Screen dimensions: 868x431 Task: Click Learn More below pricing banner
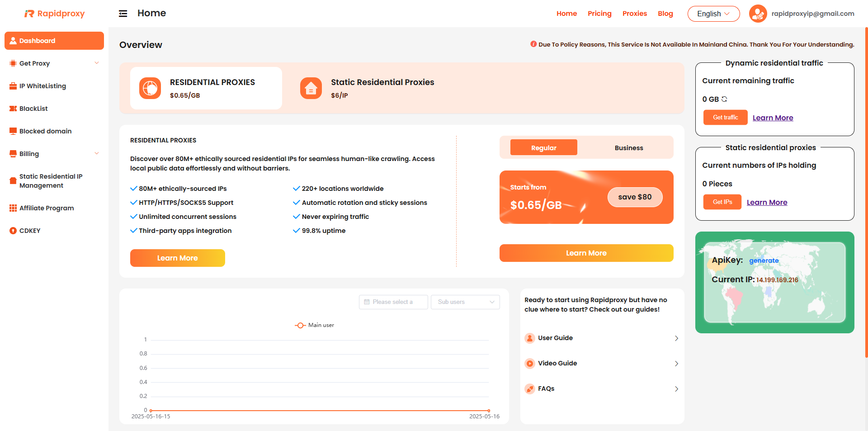[x=586, y=253]
